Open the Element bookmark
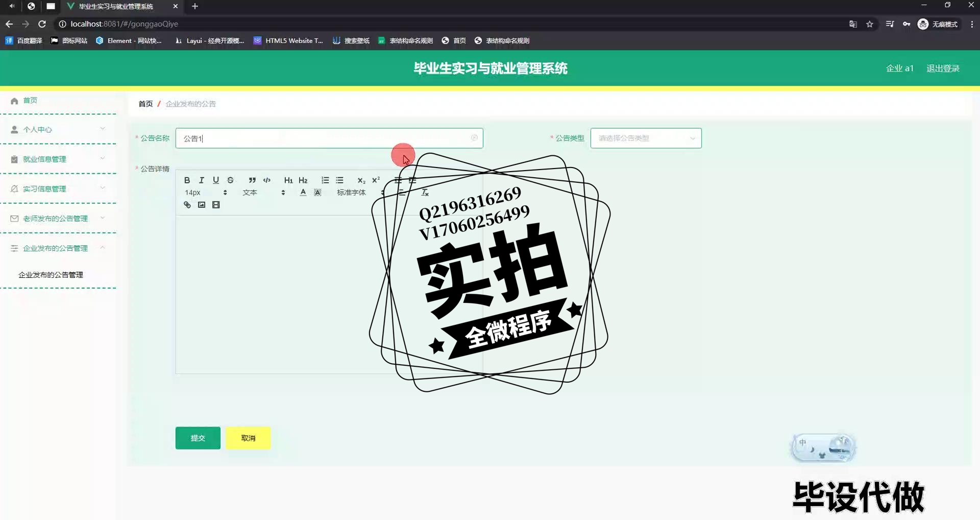980x520 pixels. tap(129, 40)
